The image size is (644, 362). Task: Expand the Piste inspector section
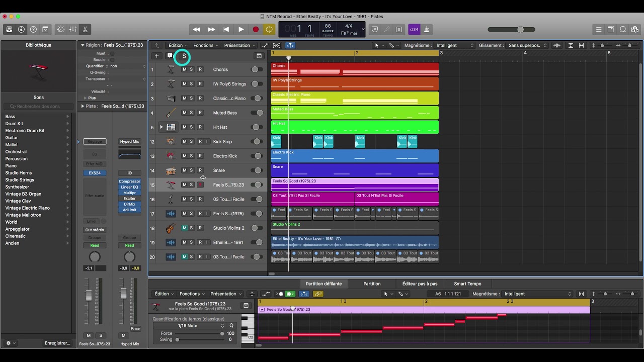click(x=83, y=106)
